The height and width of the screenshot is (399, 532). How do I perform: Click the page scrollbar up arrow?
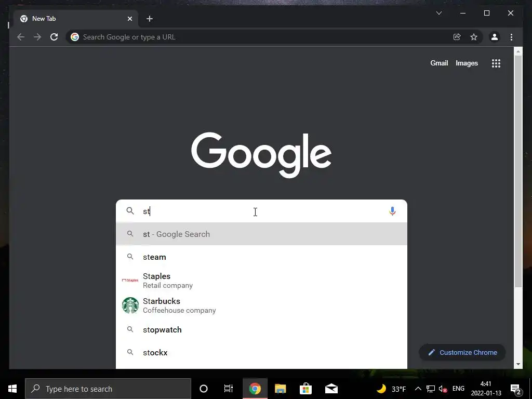518,51
